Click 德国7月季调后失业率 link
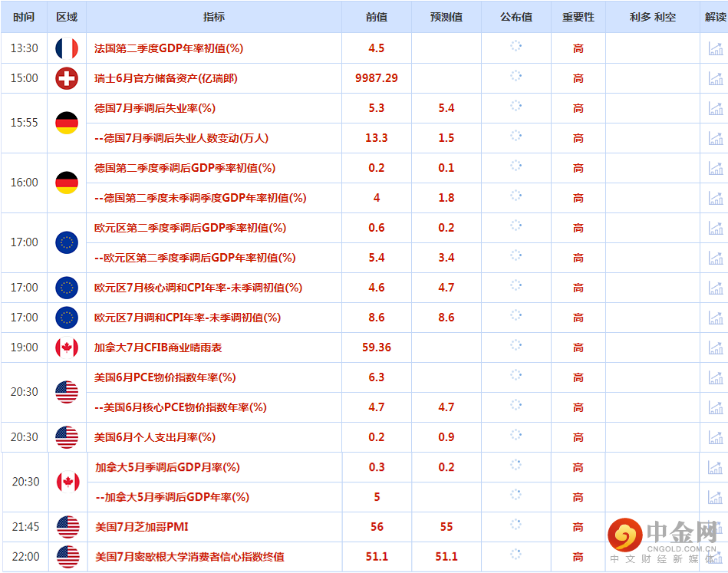The width and height of the screenshot is (728, 573). 155,108
